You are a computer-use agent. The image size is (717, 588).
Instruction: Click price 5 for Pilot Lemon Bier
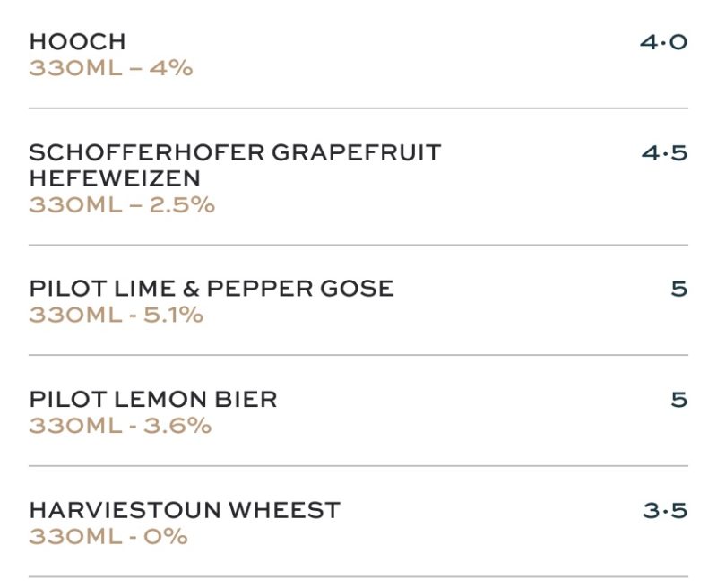point(678,400)
